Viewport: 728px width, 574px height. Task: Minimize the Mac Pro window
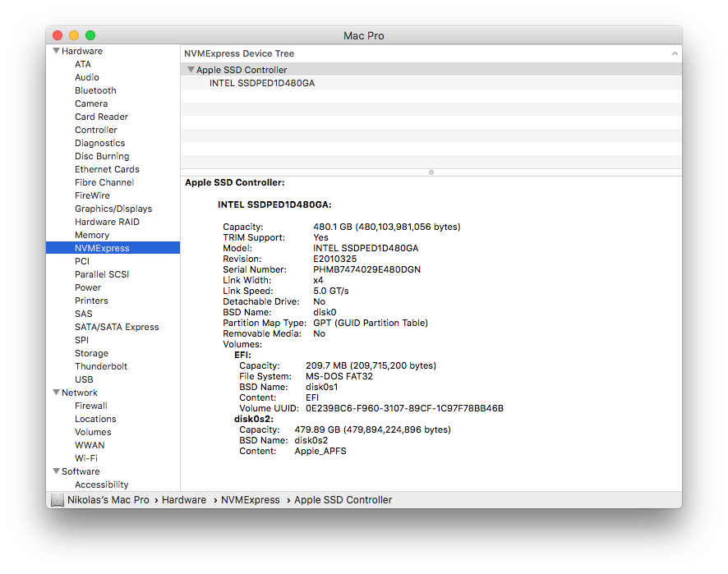(x=74, y=35)
